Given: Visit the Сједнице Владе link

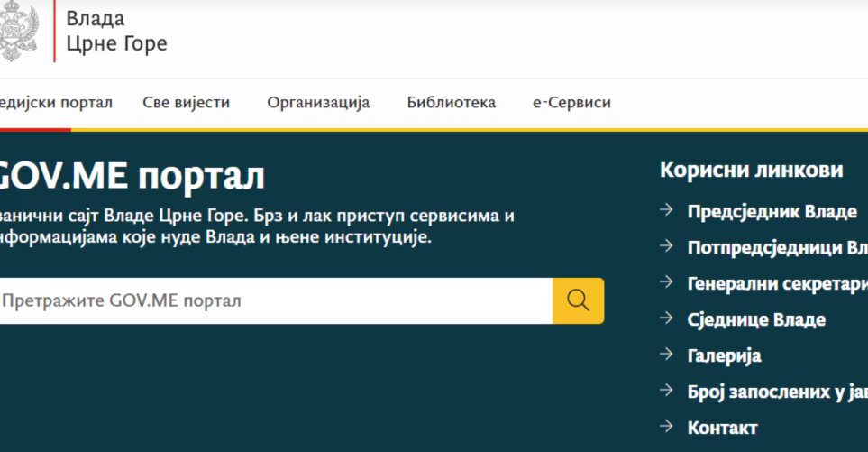Looking at the screenshot, I should tap(755, 319).
